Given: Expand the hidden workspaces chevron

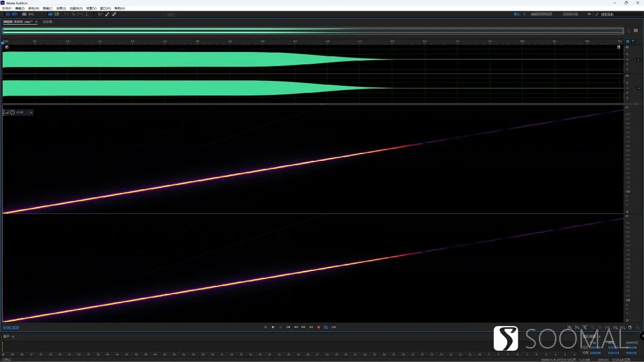Looking at the screenshot, I should 589,14.
